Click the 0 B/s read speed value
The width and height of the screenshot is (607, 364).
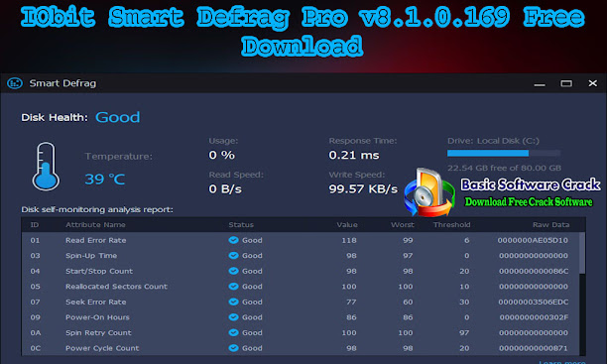click(x=225, y=189)
